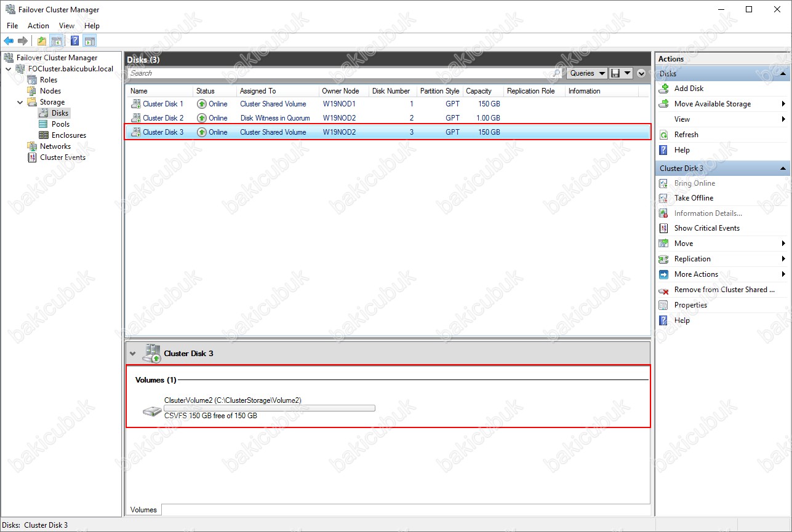Screen dimensions: 792x532
Task: Open the Help menu in menu bar
Action: (92, 26)
